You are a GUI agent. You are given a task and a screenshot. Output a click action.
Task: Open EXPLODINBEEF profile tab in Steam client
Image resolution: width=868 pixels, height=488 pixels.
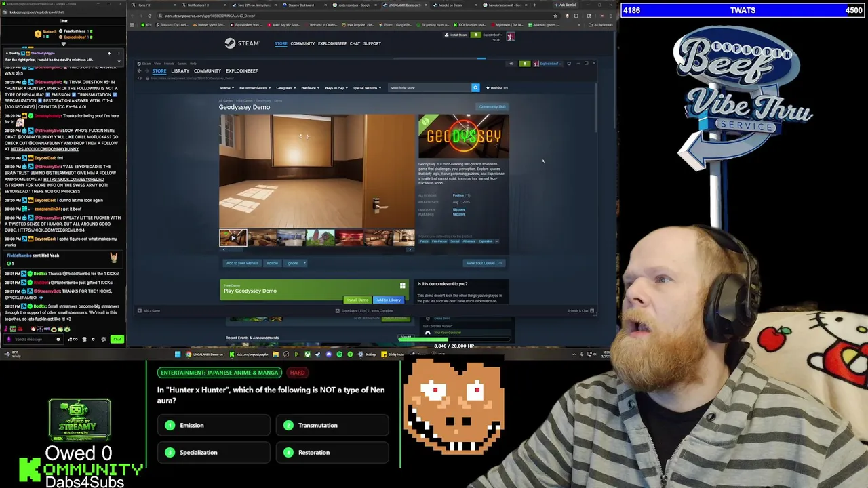click(241, 71)
